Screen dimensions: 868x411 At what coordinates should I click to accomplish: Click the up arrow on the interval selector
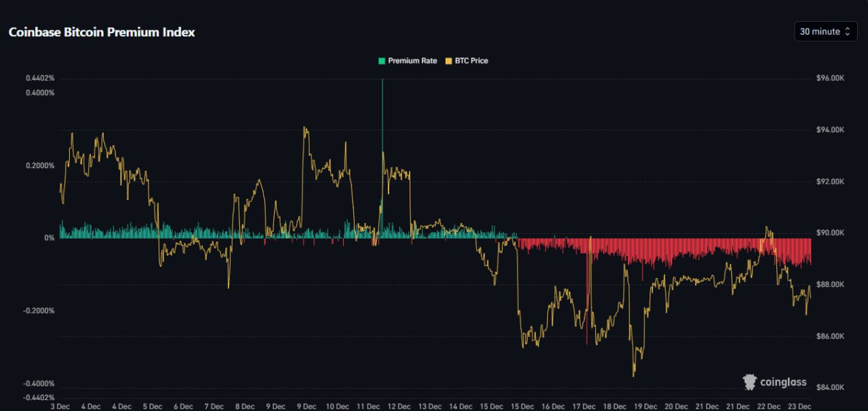[x=848, y=28]
